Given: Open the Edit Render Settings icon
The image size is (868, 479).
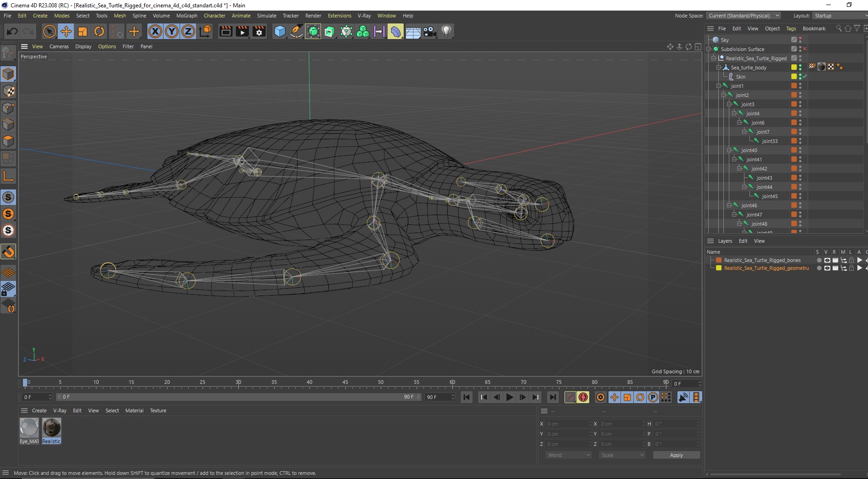Looking at the screenshot, I should (x=259, y=31).
